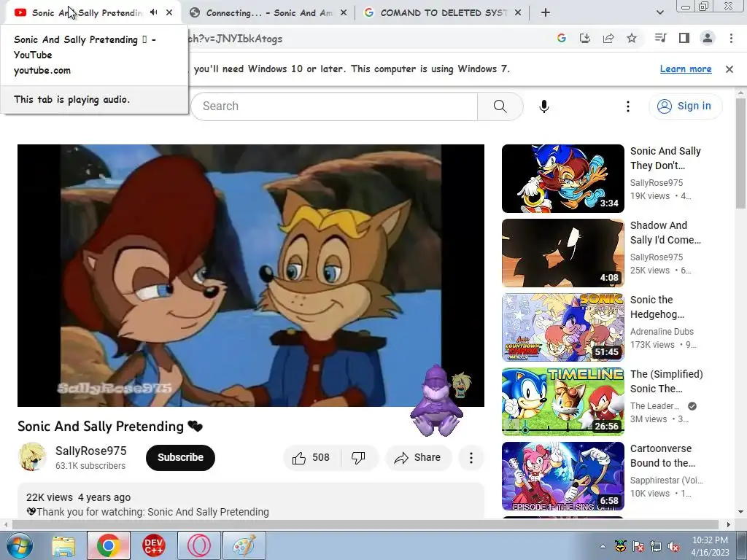Click the Action Center flag tray icon
This screenshot has width=747, height=560.
[638, 546]
